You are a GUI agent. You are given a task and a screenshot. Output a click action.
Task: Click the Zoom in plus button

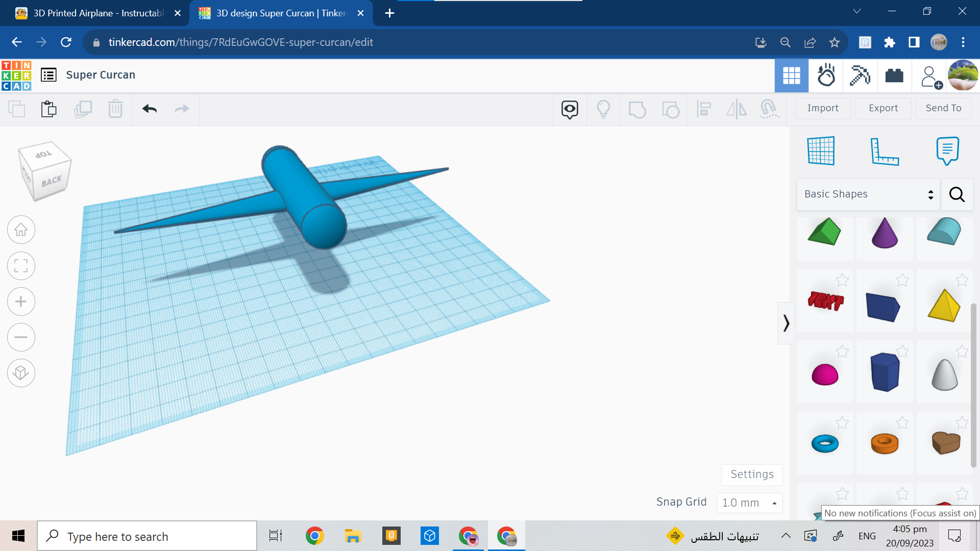pyautogui.click(x=21, y=302)
